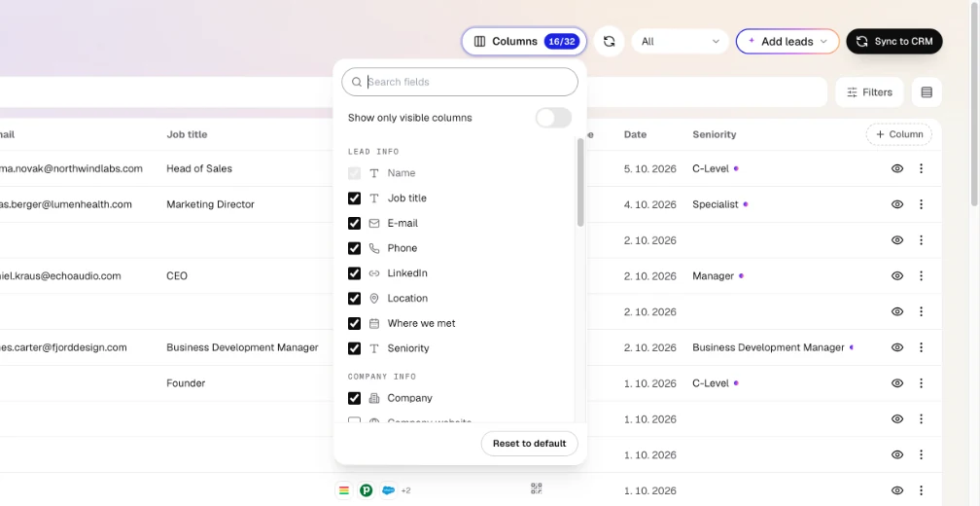The image size is (980, 506).
Task: Click the link icon beside LinkedIn field
Action: (x=374, y=273)
